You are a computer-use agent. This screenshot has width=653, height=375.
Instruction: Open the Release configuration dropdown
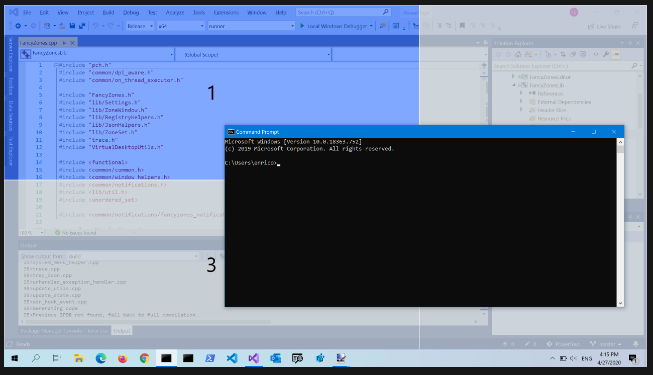point(140,26)
